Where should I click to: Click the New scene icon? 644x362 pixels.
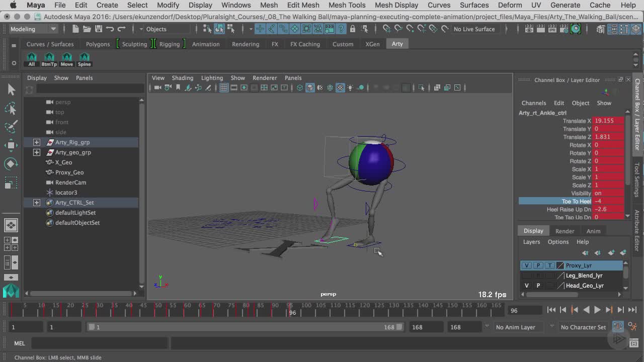[x=75, y=29]
